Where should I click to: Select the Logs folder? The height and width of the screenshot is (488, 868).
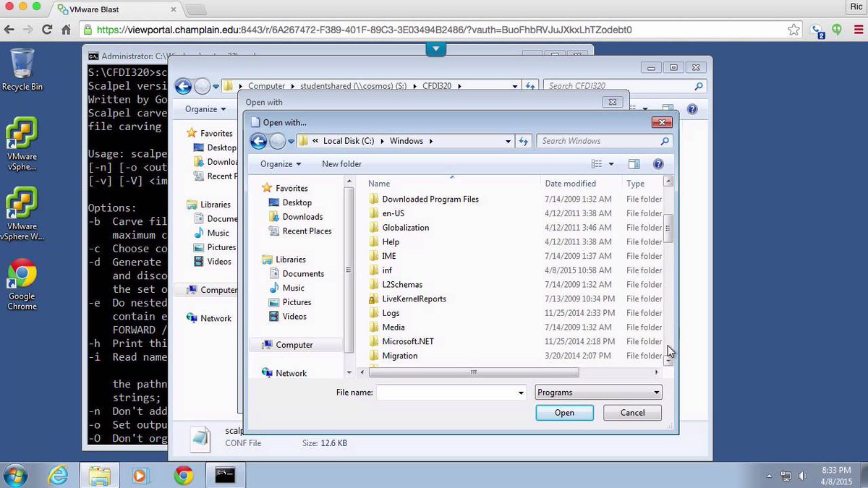point(391,313)
